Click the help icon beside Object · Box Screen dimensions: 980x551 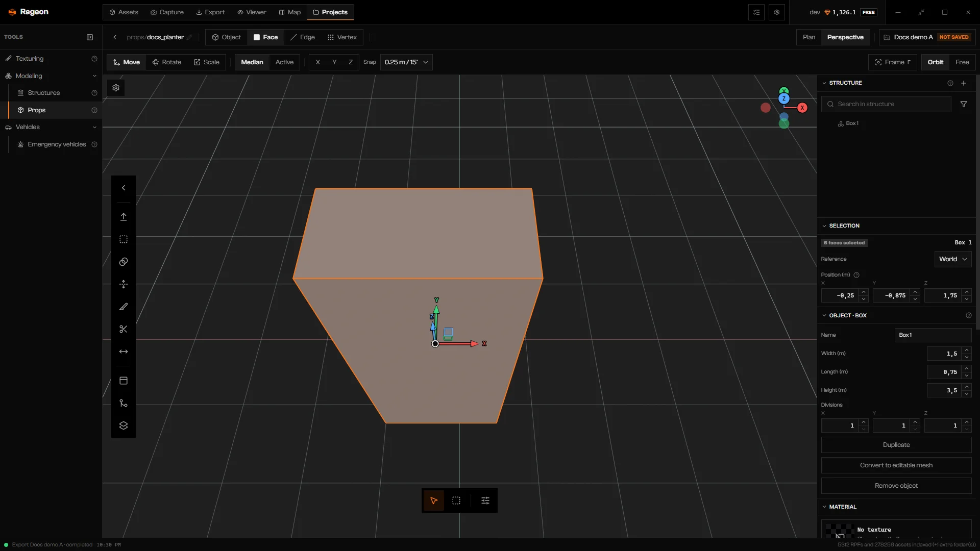[x=969, y=315]
